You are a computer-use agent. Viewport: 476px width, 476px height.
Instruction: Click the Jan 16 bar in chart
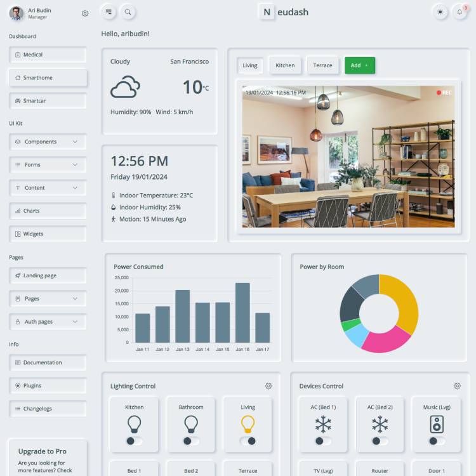242,313
